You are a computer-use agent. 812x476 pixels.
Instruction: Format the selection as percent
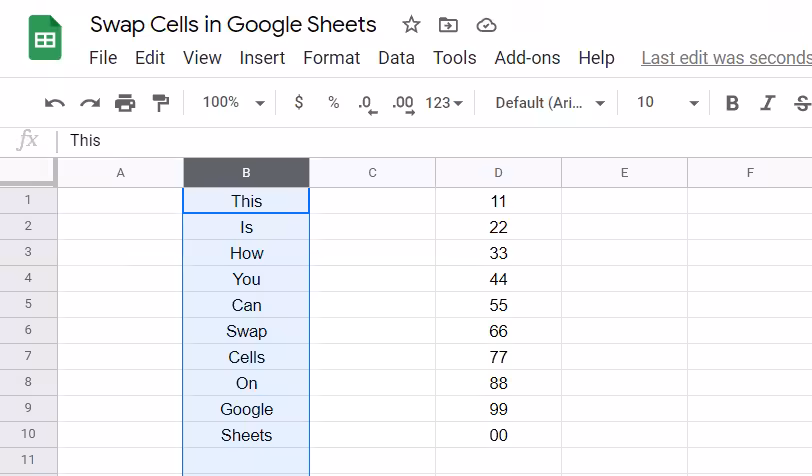(334, 103)
